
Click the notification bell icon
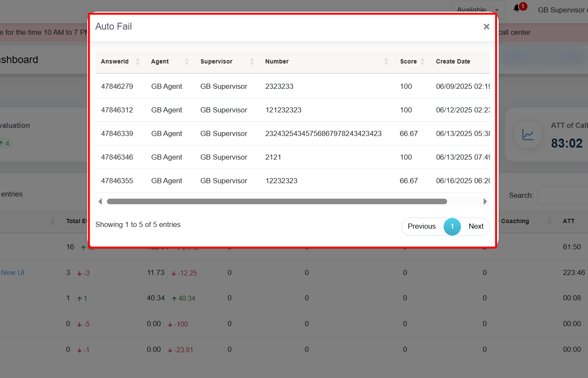(517, 9)
